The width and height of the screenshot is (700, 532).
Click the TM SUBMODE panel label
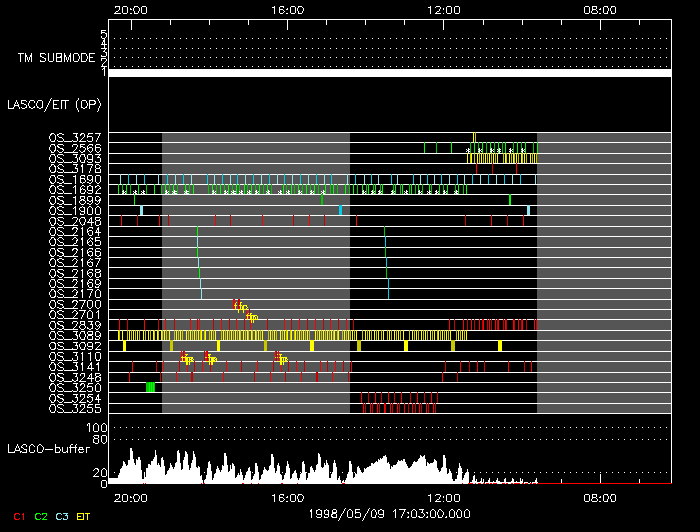click(x=55, y=58)
